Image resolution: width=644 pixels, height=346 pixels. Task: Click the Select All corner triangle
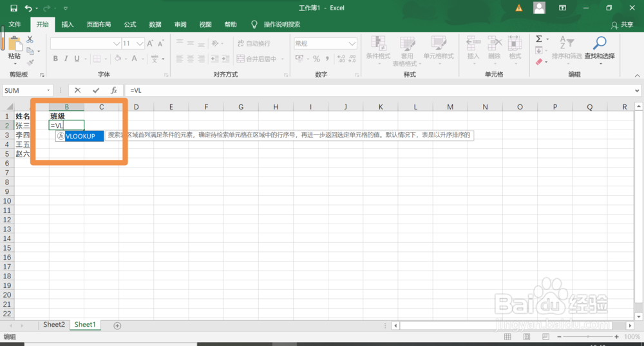pos(10,107)
